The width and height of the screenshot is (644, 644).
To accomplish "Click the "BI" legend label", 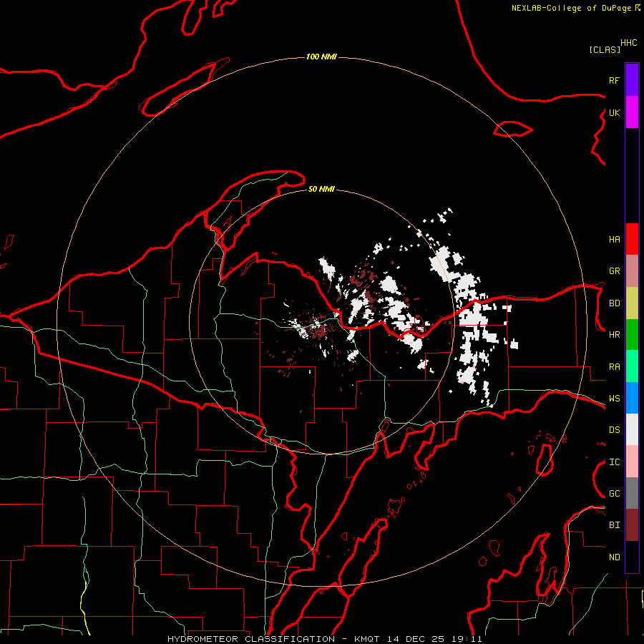I will [614, 525].
